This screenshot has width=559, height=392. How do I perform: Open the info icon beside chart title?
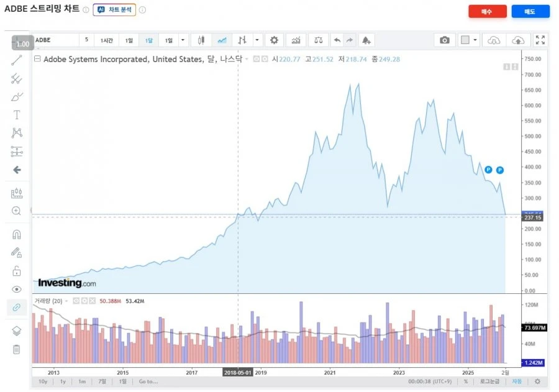pos(86,10)
